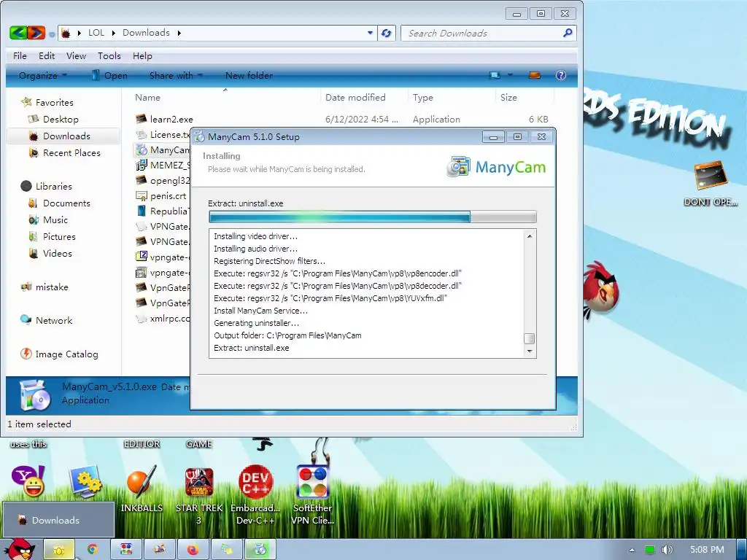Open the Edit menu

click(47, 55)
